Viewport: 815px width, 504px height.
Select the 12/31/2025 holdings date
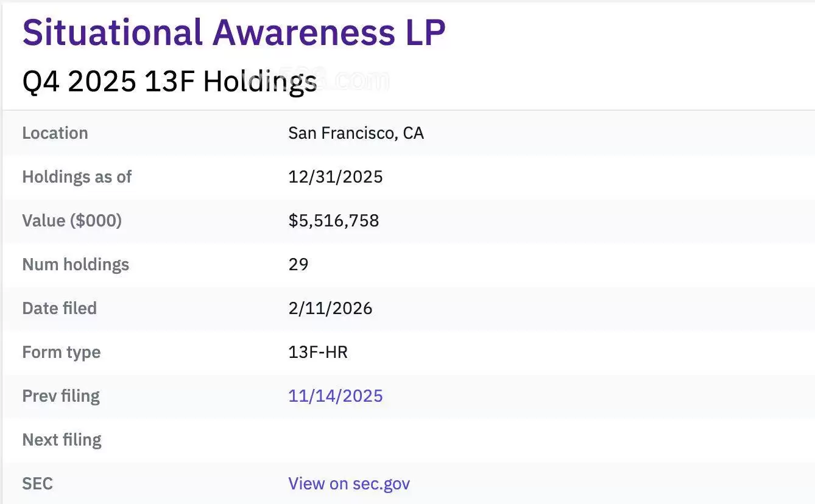pyautogui.click(x=336, y=177)
